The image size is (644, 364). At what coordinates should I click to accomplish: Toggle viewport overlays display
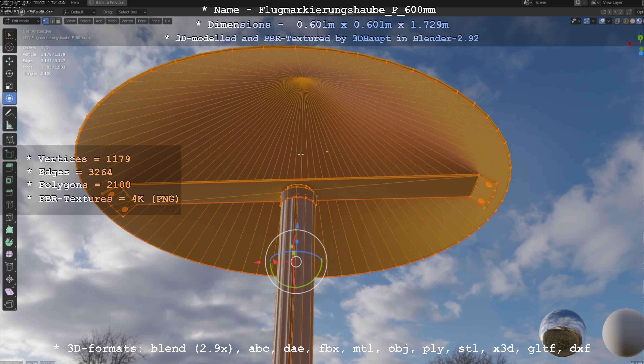pyautogui.click(x=602, y=21)
